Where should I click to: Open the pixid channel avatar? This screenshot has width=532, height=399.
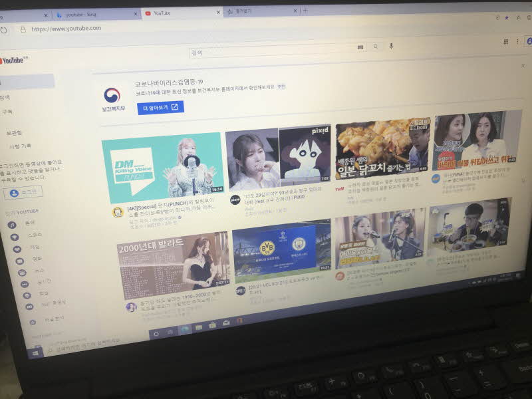coord(235,200)
